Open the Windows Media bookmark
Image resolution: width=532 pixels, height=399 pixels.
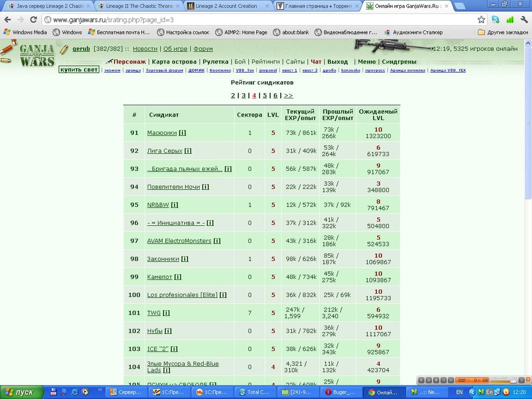point(25,32)
